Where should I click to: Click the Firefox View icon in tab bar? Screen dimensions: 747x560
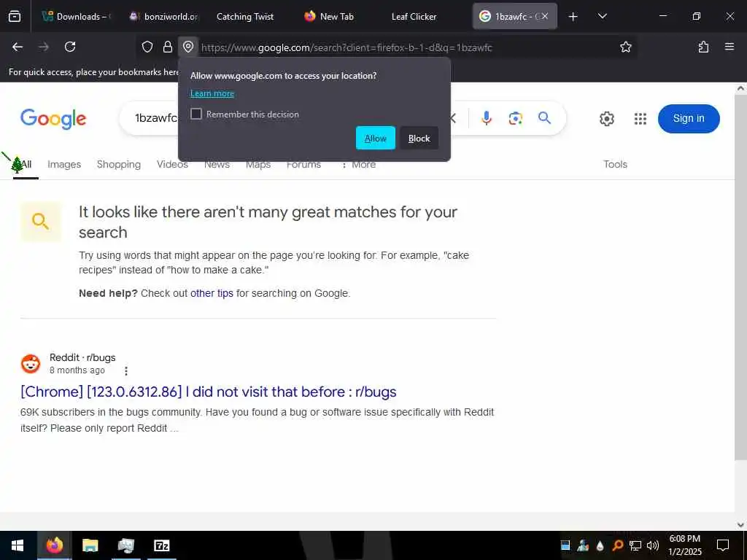click(x=15, y=17)
